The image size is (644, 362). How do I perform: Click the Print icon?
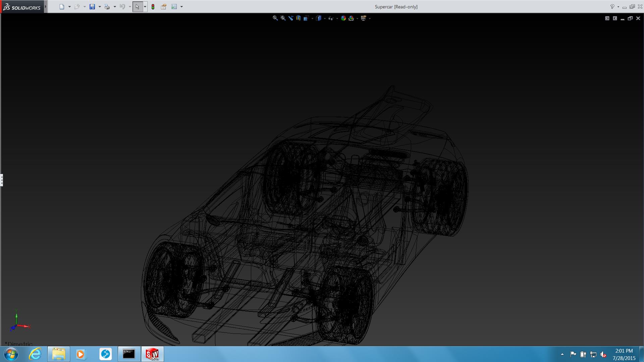point(107,7)
